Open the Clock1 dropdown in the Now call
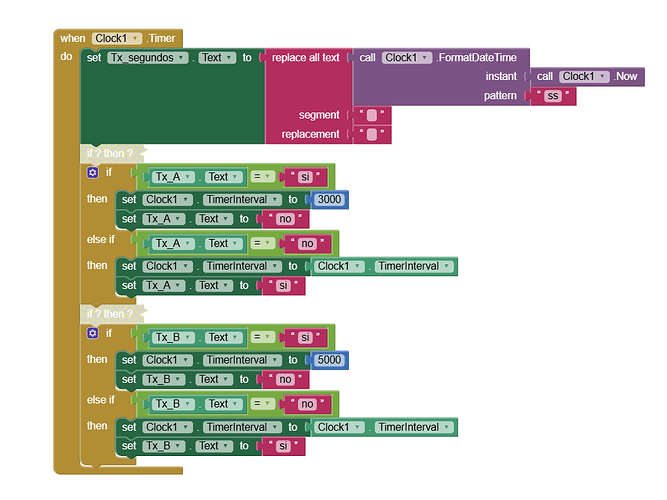 (584, 77)
